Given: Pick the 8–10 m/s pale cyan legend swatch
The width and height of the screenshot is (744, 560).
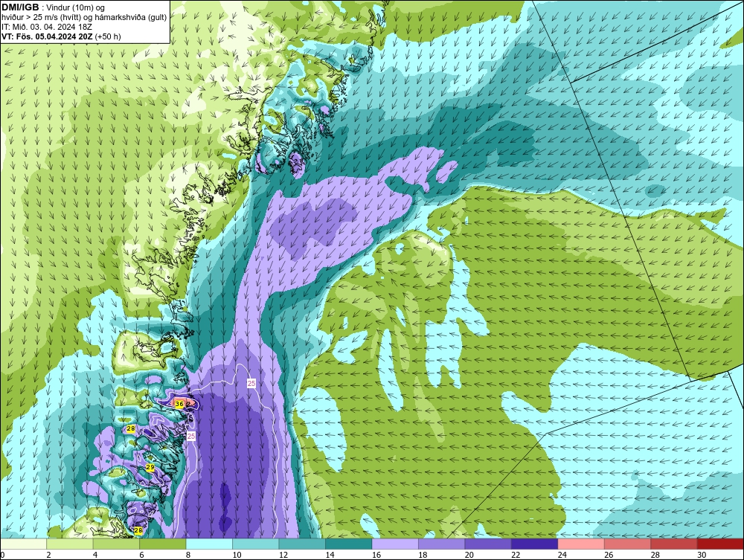Looking at the screenshot, I should point(209,544).
